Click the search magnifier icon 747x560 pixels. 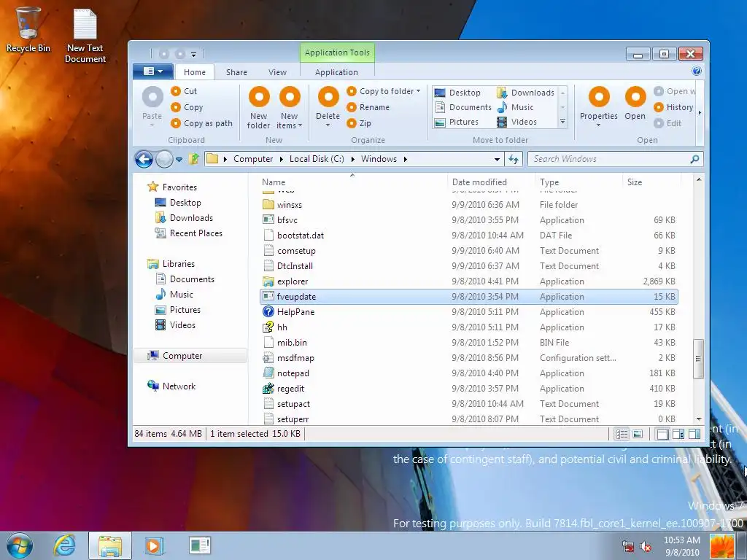(694, 159)
